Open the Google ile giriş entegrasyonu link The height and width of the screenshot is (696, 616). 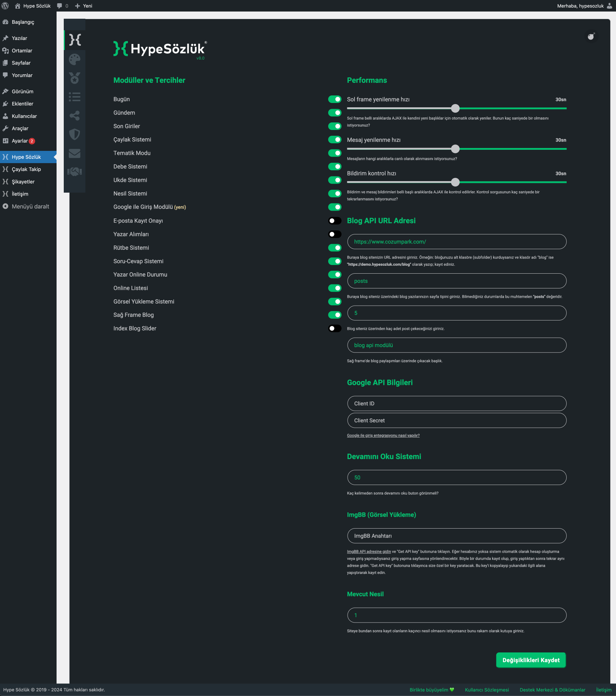click(x=383, y=436)
